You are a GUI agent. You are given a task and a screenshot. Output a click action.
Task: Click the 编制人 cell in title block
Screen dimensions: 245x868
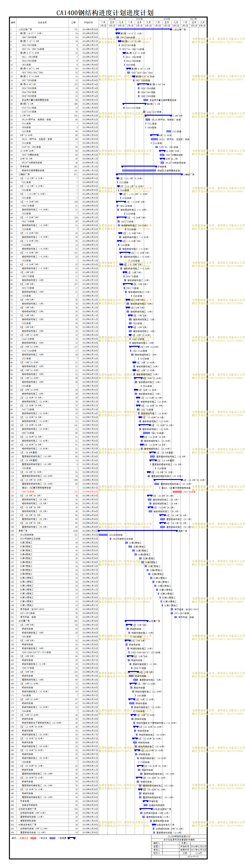click(x=157, y=843)
